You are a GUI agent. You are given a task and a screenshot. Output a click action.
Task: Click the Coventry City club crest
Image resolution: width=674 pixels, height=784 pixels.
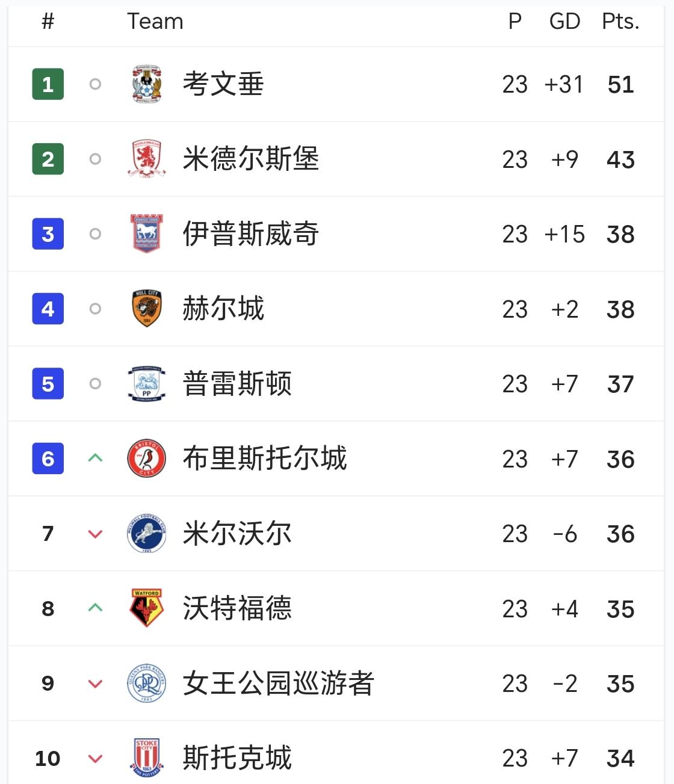tap(147, 84)
